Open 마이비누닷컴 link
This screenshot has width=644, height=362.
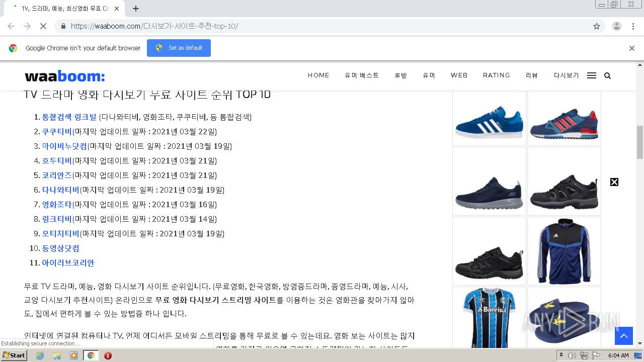click(64, 146)
